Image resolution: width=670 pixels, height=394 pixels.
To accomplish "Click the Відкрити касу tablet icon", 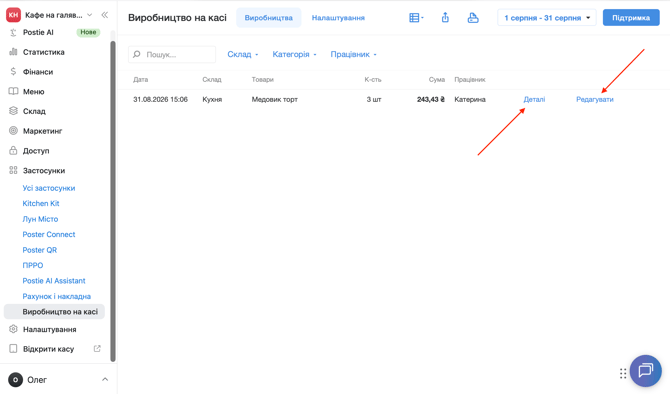I will 13,349.
